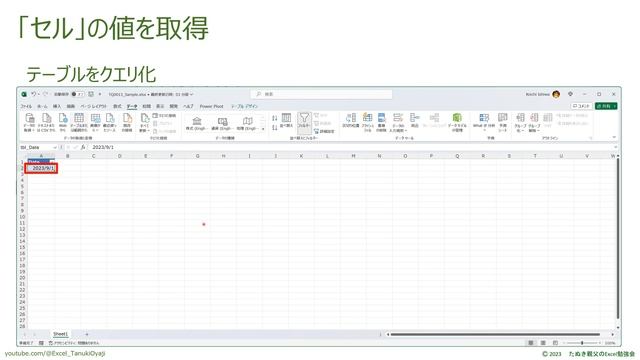This screenshot has width=640, height=360.
Task: Click the Recent Sources icon
Action: pyautogui.click(x=110, y=122)
